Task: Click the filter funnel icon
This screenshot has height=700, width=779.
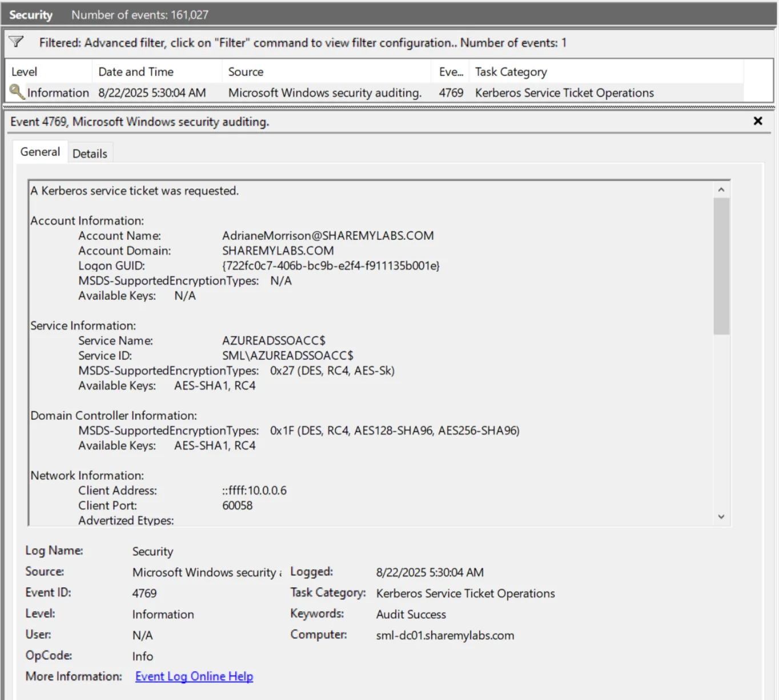Action: (16, 42)
